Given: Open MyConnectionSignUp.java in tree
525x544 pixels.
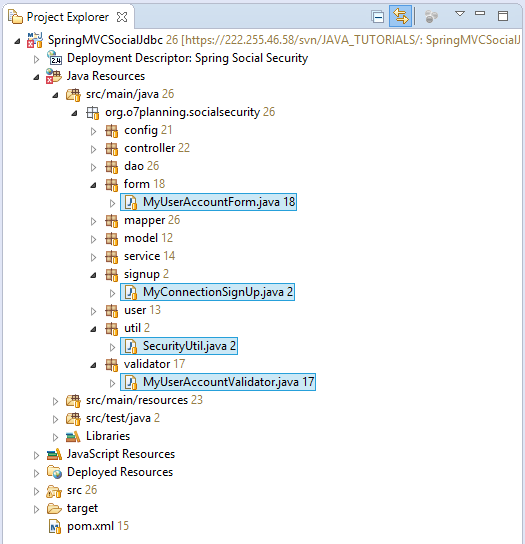Looking at the screenshot, I should coord(208,292).
